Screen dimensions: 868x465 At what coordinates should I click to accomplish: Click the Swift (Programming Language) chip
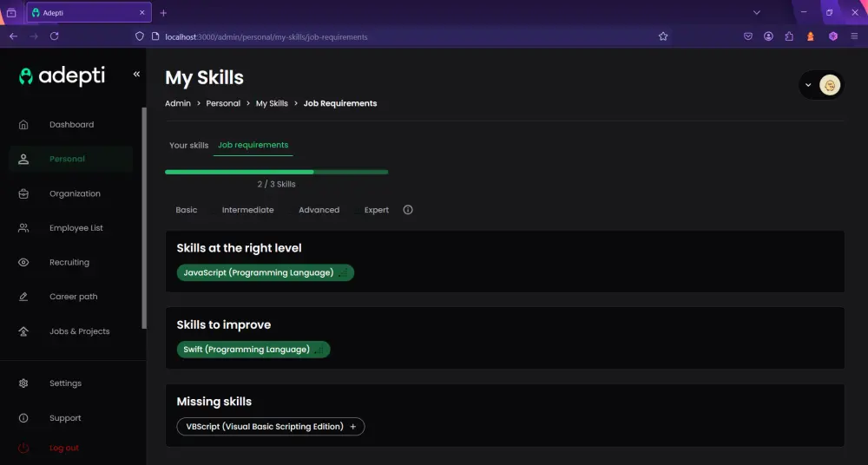pos(253,350)
